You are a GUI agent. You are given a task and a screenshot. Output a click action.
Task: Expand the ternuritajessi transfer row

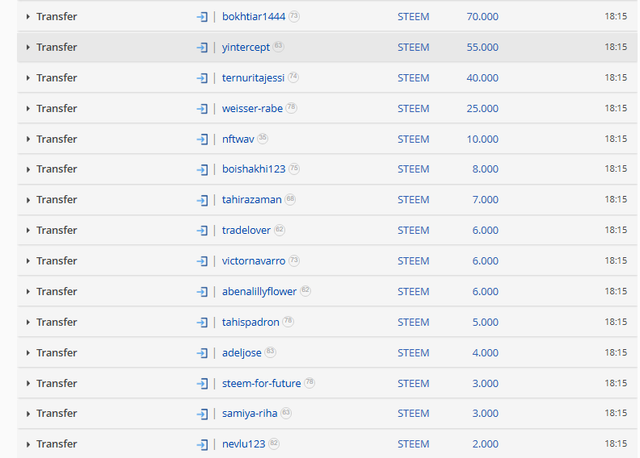click(x=28, y=78)
